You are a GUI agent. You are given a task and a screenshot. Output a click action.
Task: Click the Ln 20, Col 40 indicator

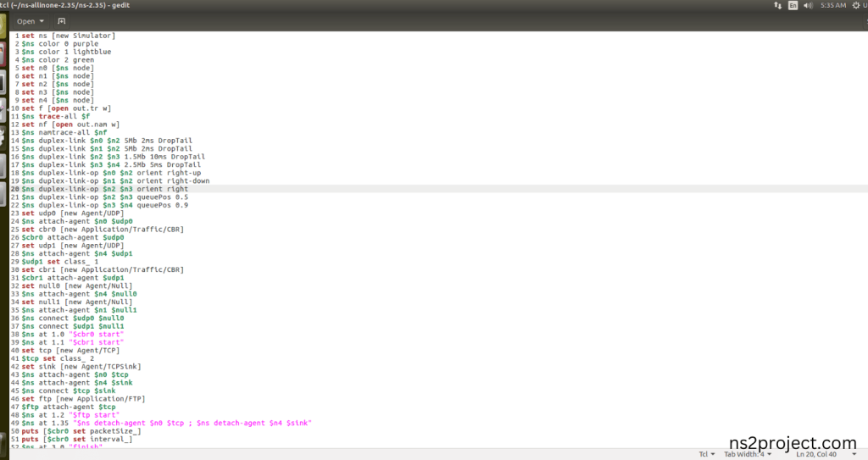pos(816,454)
